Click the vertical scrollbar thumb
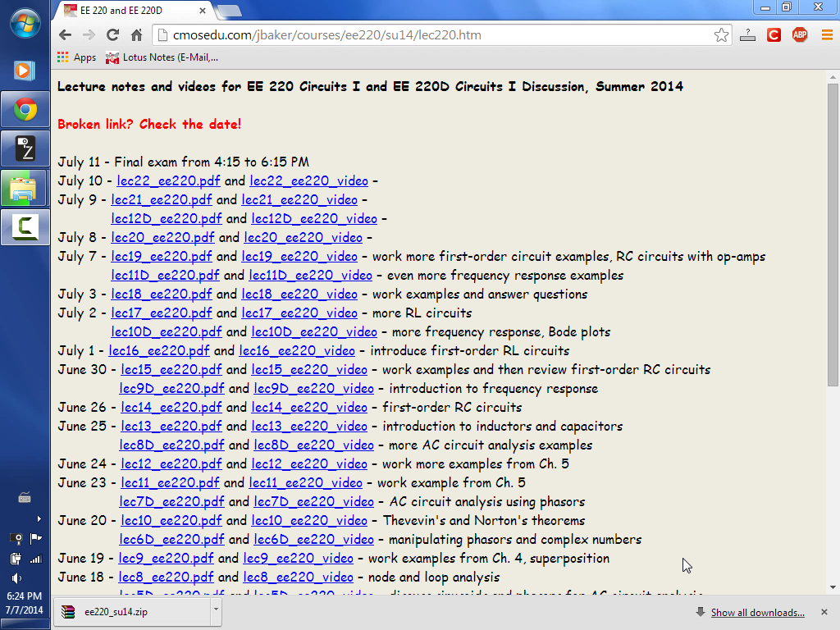The width and height of the screenshot is (840, 630). 833,235
